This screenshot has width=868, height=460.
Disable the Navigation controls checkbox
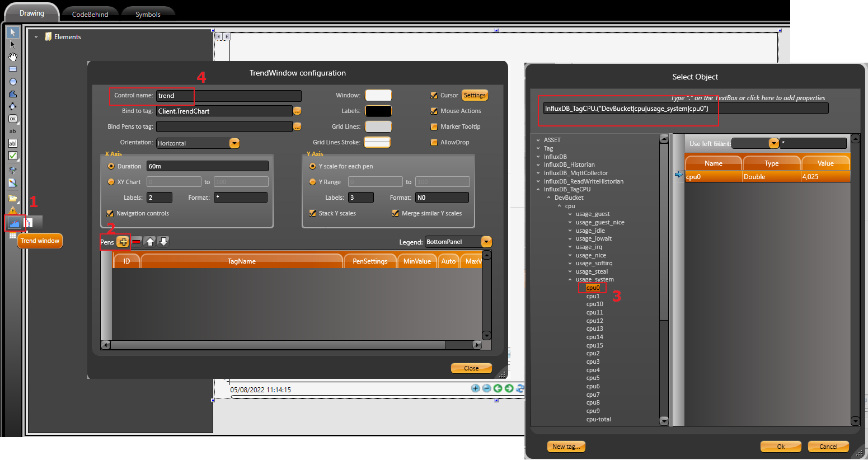tap(110, 213)
